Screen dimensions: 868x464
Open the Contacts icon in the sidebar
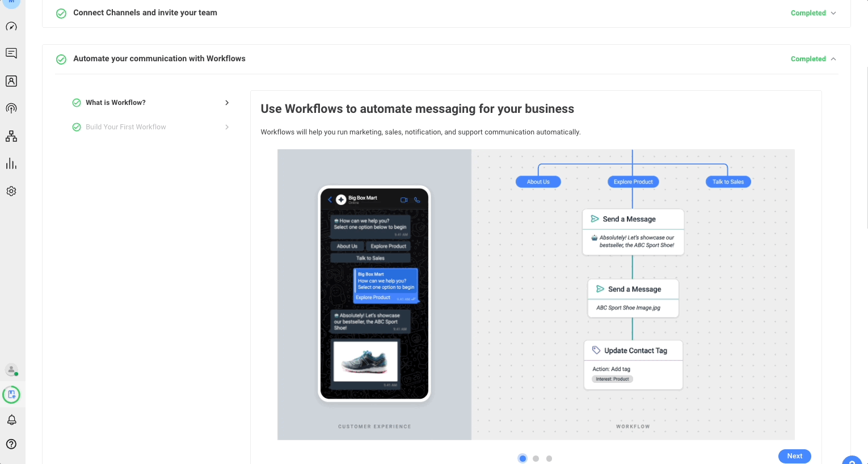tap(11, 81)
